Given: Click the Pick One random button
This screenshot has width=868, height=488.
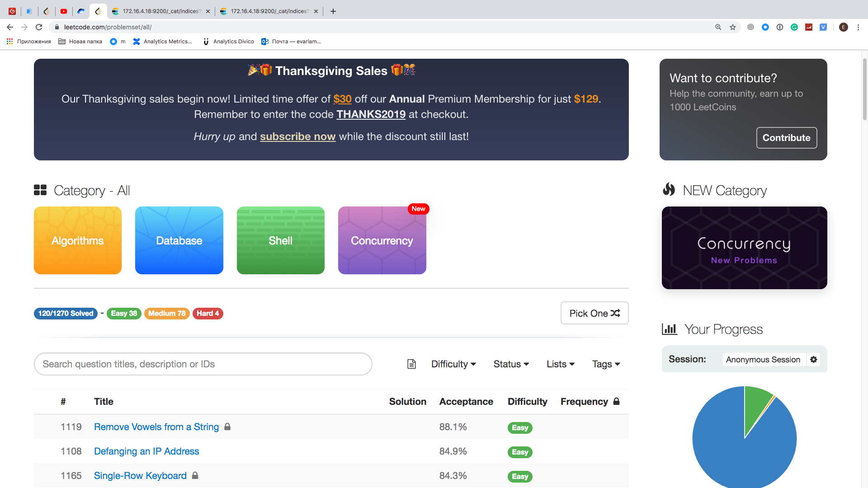Looking at the screenshot, I should pyautogui.click(x=594, y=313).
